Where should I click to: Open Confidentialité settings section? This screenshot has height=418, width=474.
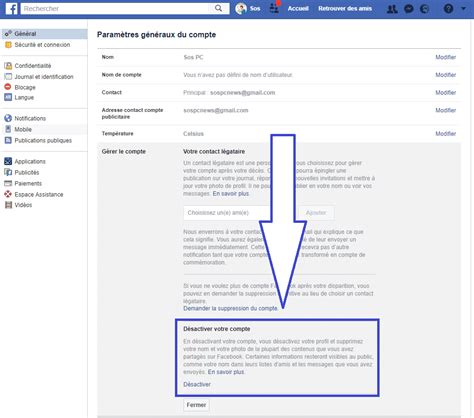(x=33, y=66)
